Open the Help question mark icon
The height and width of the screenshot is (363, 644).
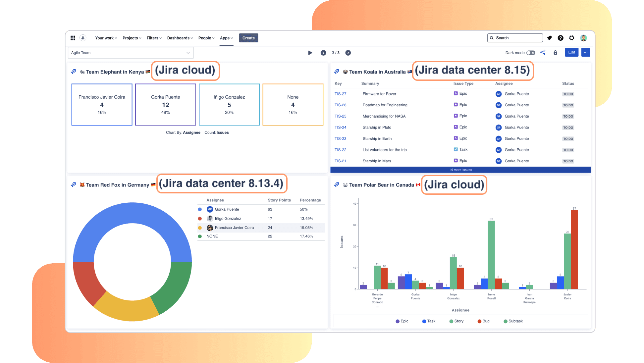(561, 38)
